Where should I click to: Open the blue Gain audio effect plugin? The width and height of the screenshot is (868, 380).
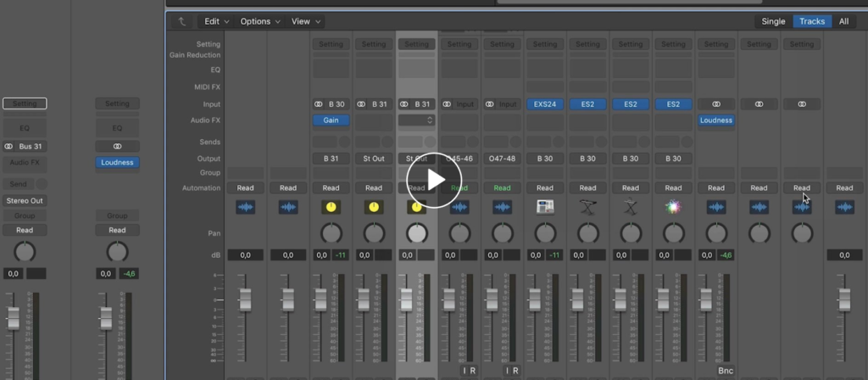click(x=331, y=120)
